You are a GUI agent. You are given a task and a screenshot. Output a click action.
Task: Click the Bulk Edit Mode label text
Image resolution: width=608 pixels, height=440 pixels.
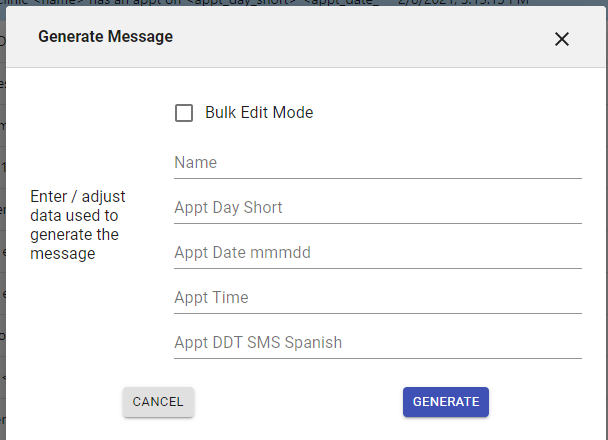(259, 113)
